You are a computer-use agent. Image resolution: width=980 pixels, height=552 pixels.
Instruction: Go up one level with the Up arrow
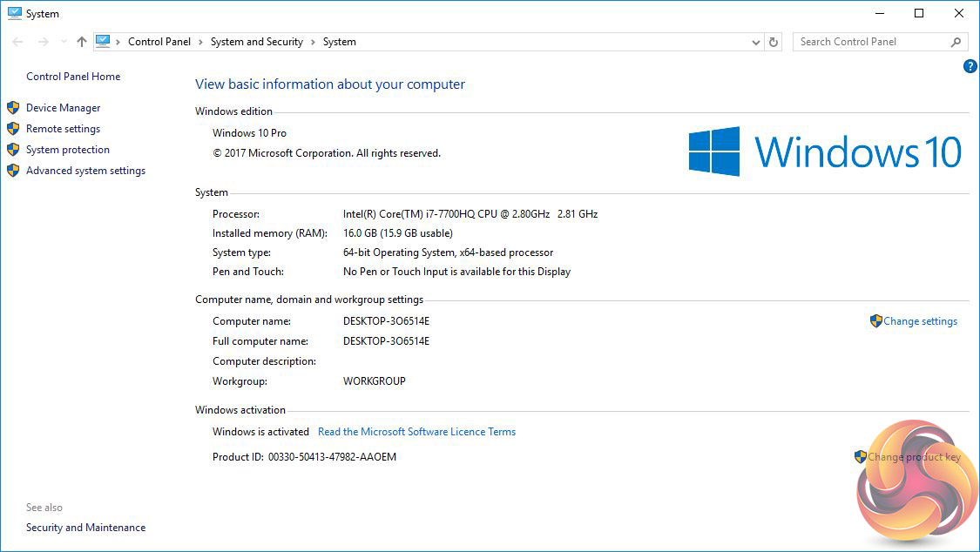click(x=82, y=42)
